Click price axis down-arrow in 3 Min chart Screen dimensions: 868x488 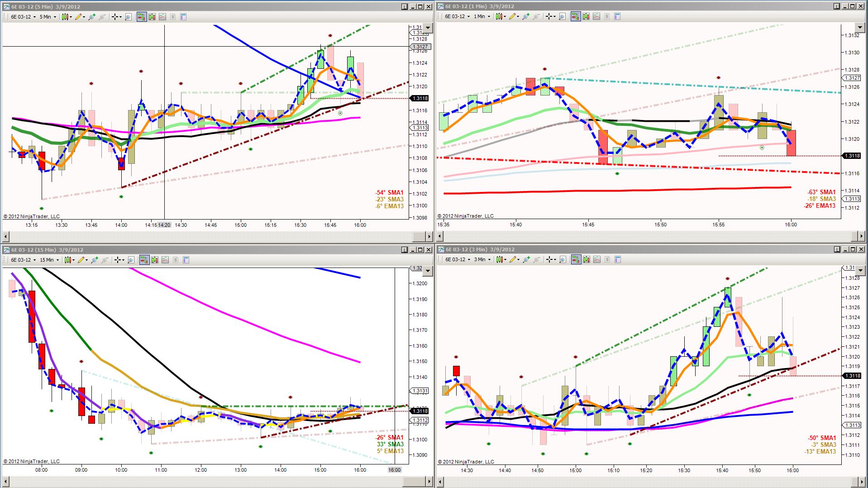860,270
